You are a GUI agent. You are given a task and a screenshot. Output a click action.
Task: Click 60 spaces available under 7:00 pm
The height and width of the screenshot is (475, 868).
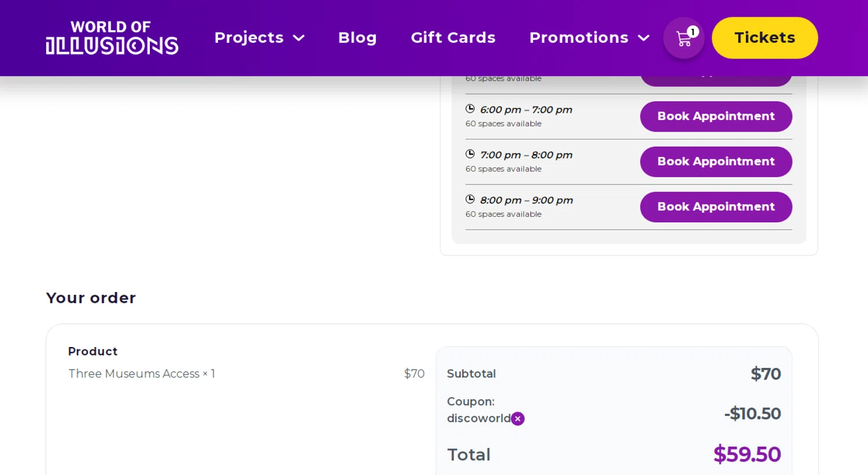(x=503, y=169)
